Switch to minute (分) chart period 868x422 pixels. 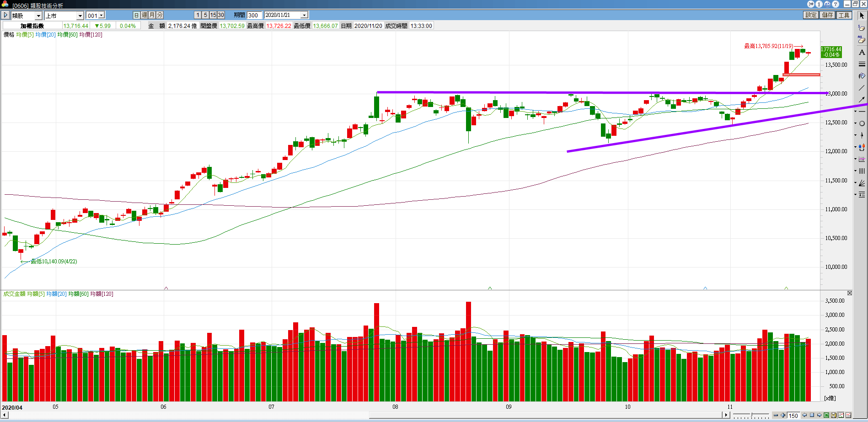(160, 15)
